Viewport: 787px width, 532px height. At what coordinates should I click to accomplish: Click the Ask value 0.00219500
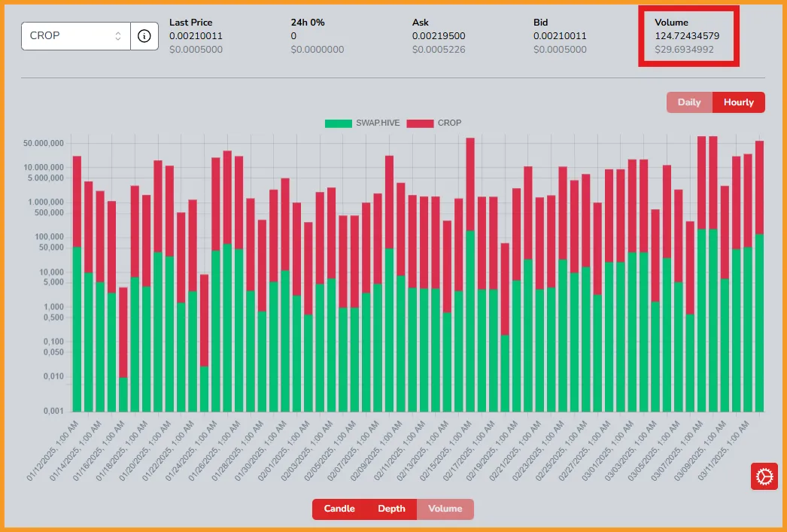(439, 36)
